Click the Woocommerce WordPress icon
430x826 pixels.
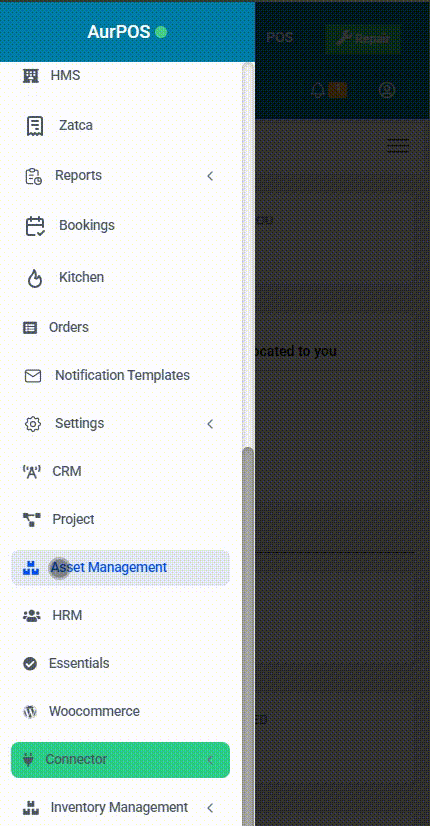click(30, 712)
